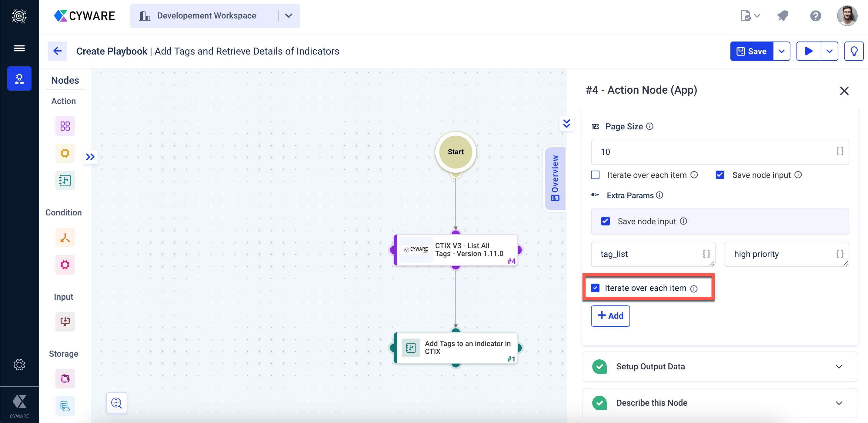Viewport: 868px width, 423px height.
Task: Open the Save button dropdown arrow
Action: pos(781,51)
